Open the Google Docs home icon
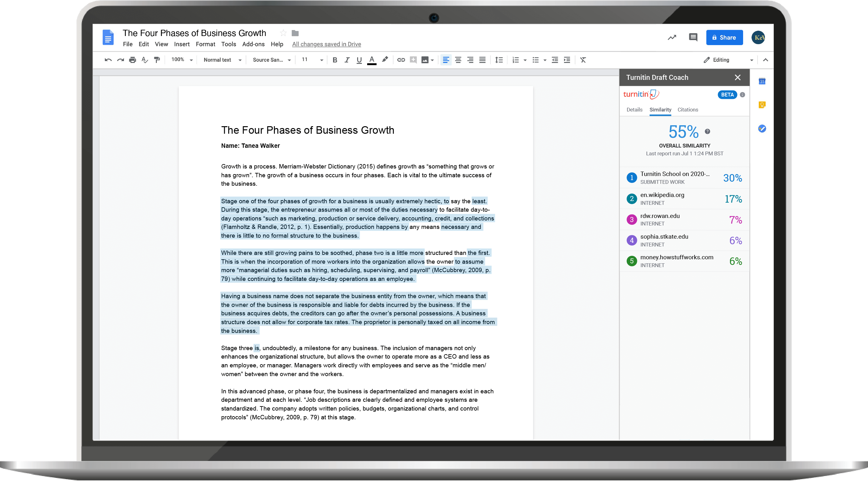The height and width of the screenshot is (481, 868). pos(108,37)
